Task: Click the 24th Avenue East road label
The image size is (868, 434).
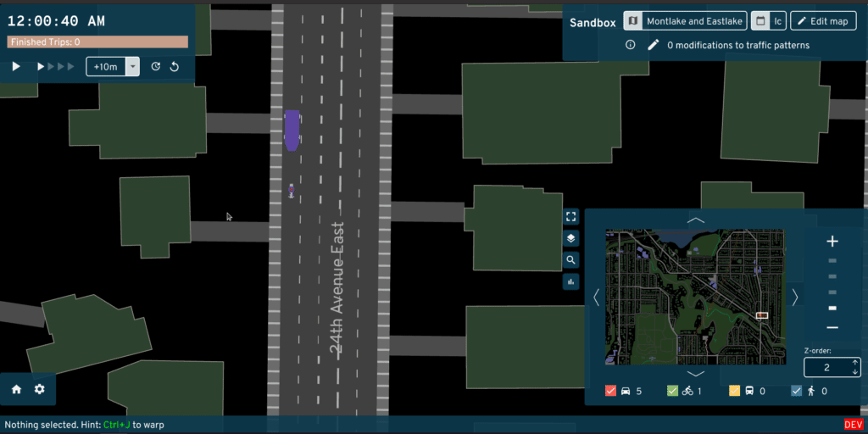Action: tap(337, 288)
